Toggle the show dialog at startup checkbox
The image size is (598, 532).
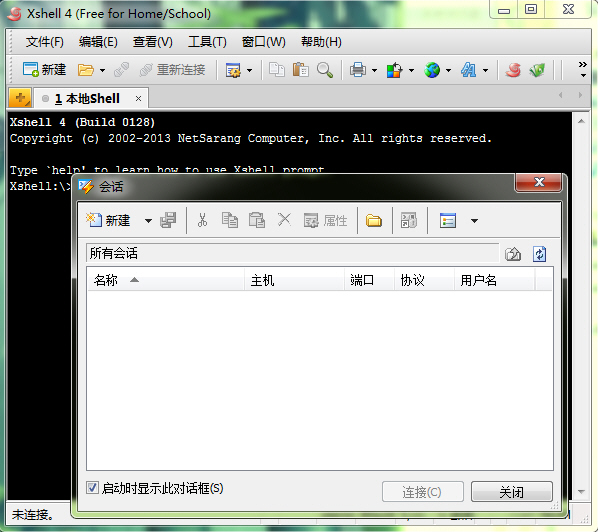point(92,488)
